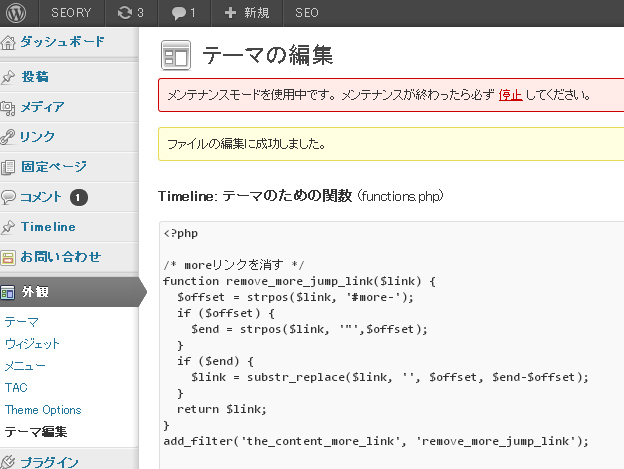Click the 固定ページ pages icon
This screenshot has height=469, width=624.
click(9, 167)
